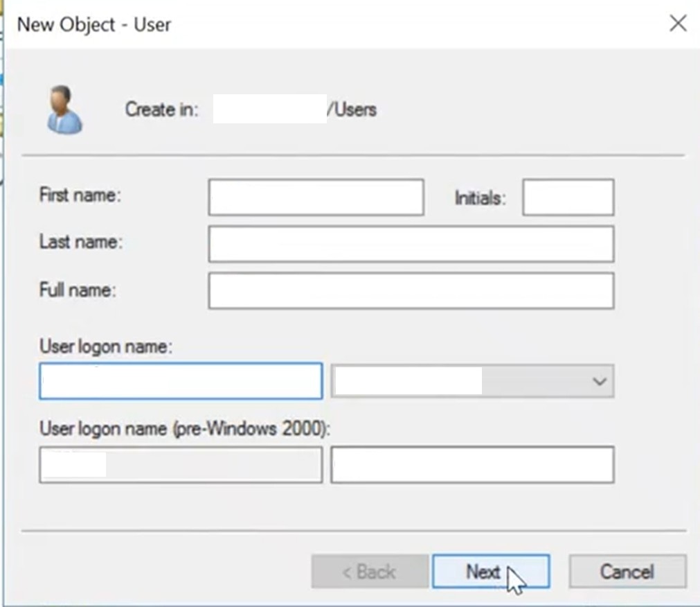Click the Initials input box

567,197
